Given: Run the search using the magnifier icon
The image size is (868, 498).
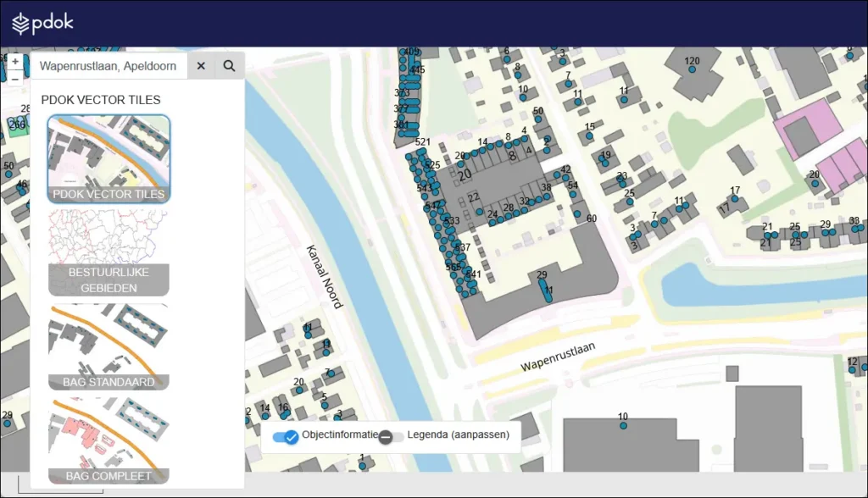Looking at the screenshot, I should click(229, 65).
